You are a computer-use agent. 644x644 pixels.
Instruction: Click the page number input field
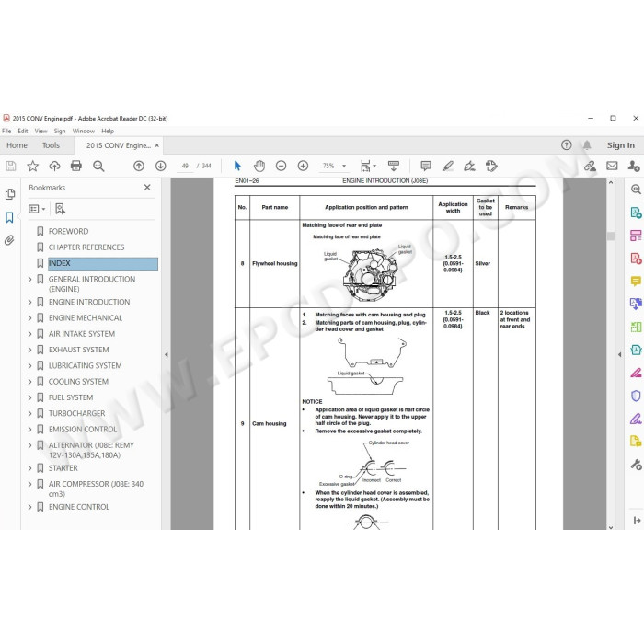point(185,166)
